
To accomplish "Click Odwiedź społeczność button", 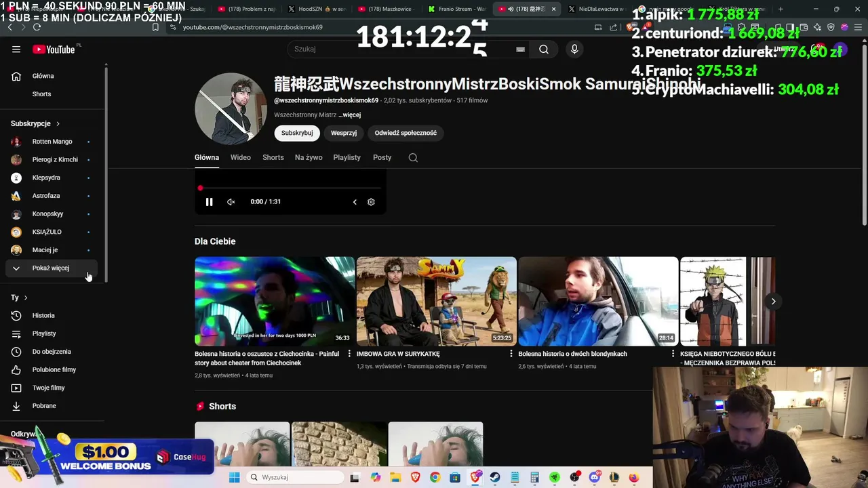I will point(406,133).
